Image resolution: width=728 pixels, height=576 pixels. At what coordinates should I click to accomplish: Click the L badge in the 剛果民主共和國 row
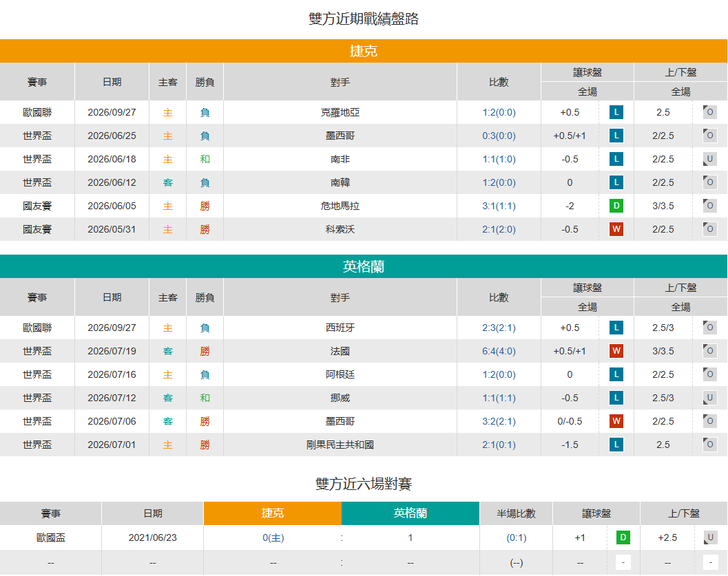tap(616, 445)
